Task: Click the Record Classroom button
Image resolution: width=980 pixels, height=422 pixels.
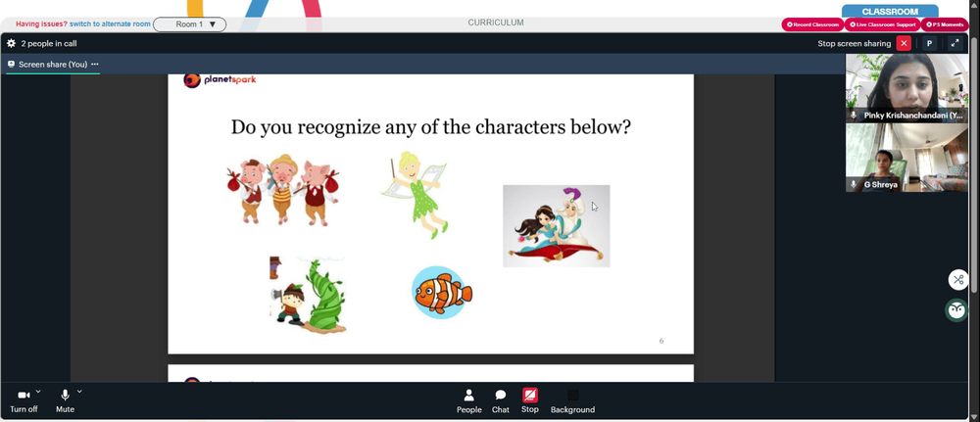Action: pos(812,24)
